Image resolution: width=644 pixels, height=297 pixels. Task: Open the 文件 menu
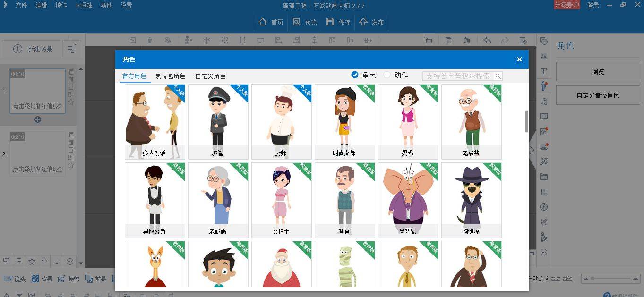[x=21, y=6]
